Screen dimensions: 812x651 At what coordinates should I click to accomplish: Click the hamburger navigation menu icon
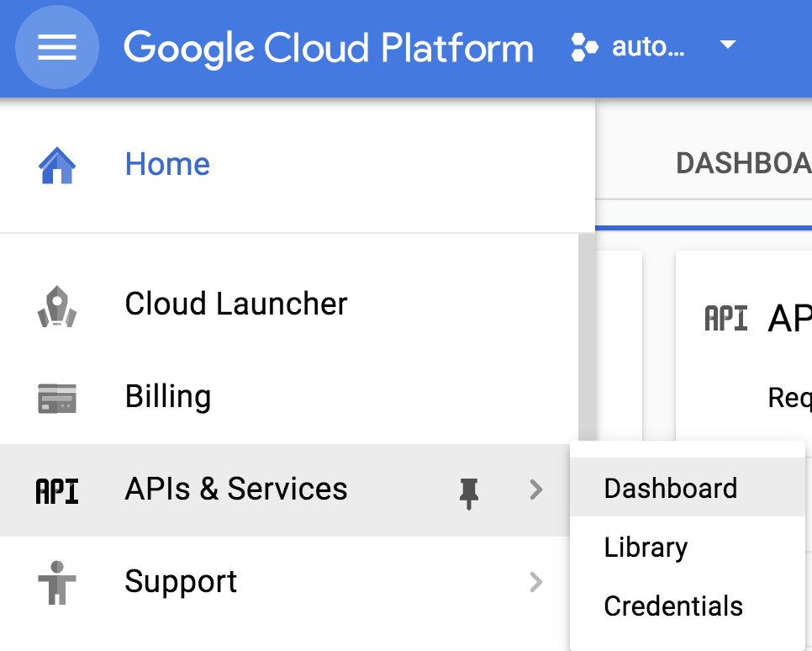point(57,47)
